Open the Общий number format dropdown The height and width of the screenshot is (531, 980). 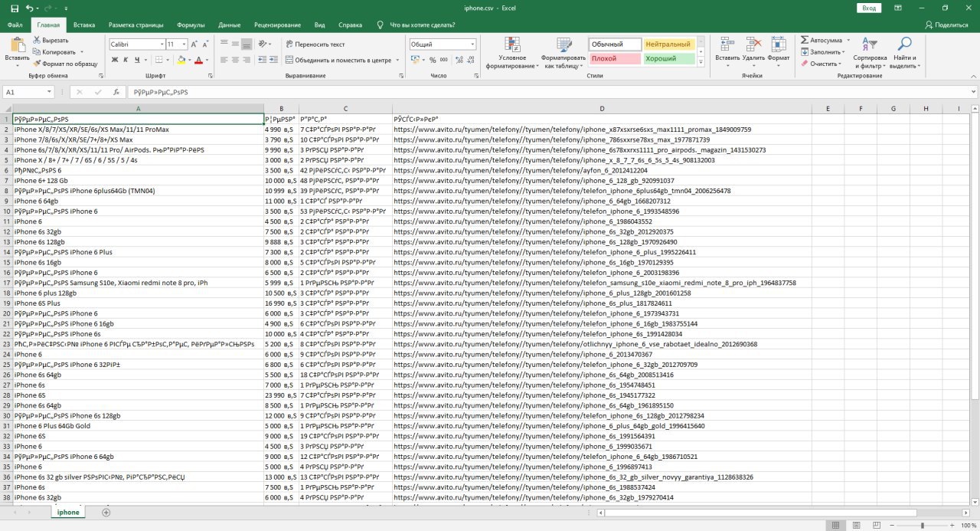472,44
